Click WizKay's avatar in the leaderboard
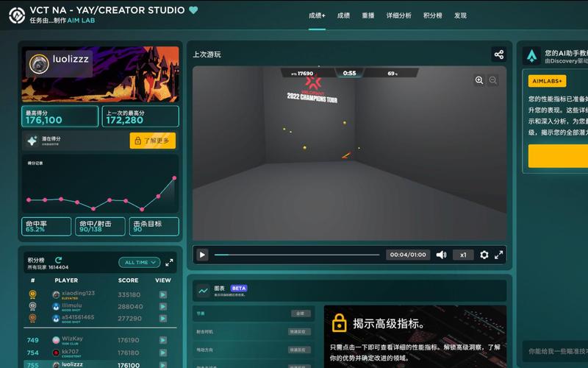 point(56,340)
